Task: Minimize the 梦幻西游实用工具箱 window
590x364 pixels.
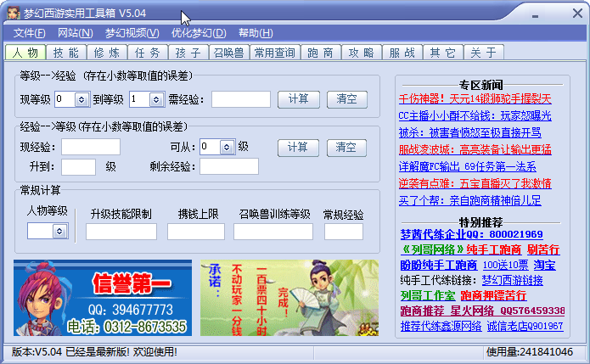Action: click(535, 15)
